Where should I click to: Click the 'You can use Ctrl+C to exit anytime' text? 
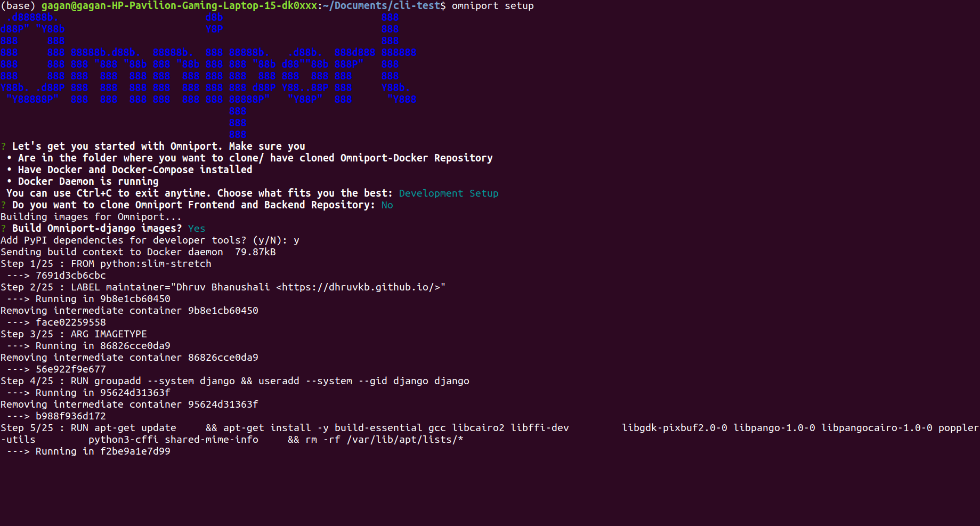coord(106,193)
